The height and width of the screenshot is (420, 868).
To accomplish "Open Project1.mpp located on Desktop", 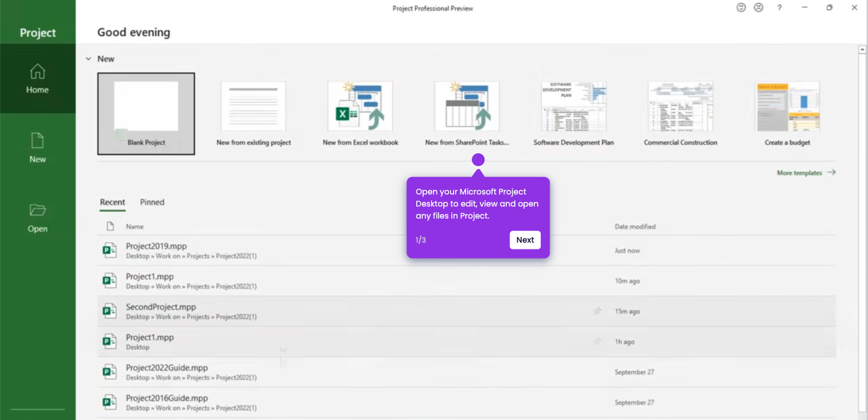I will click(x=467, y=342).
